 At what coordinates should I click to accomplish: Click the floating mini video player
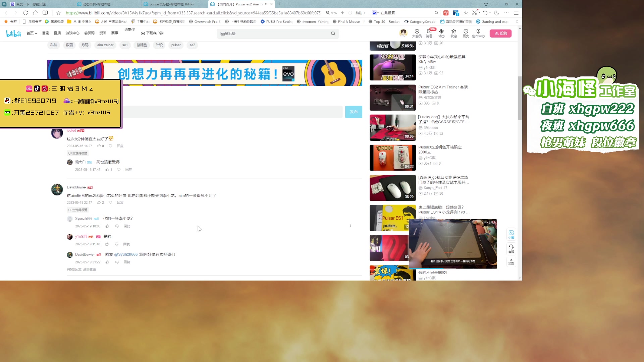(x=453, y=244)
